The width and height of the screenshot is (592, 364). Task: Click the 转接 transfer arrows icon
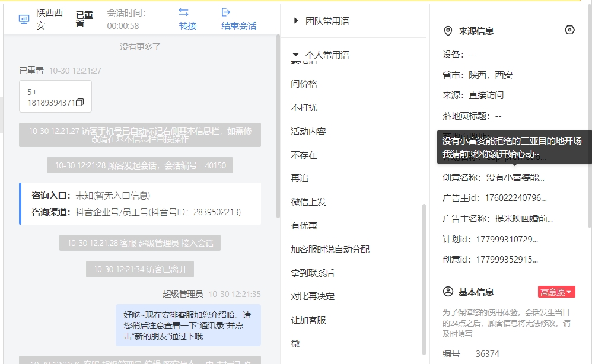183,12
